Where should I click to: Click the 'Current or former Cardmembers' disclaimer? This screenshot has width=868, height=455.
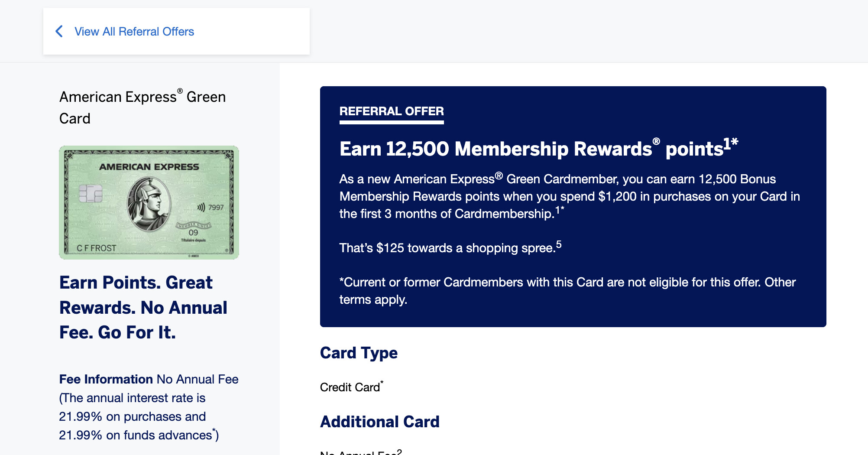567,291
